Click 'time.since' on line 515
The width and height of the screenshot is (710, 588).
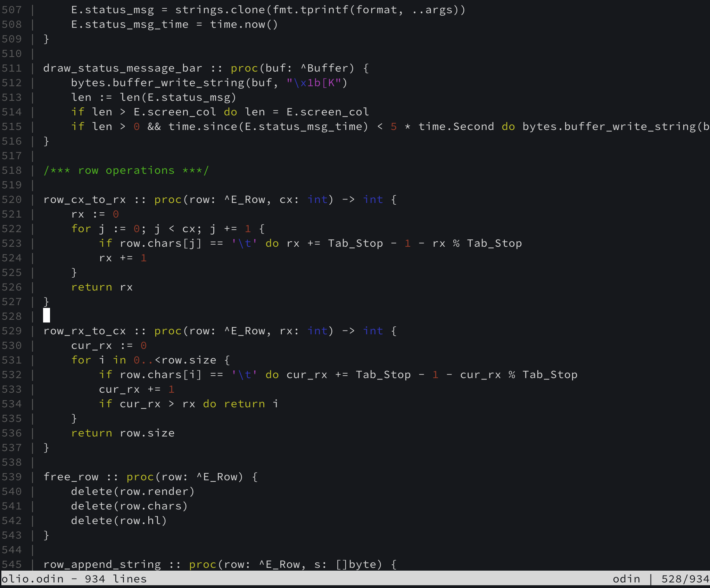(203, 126)
